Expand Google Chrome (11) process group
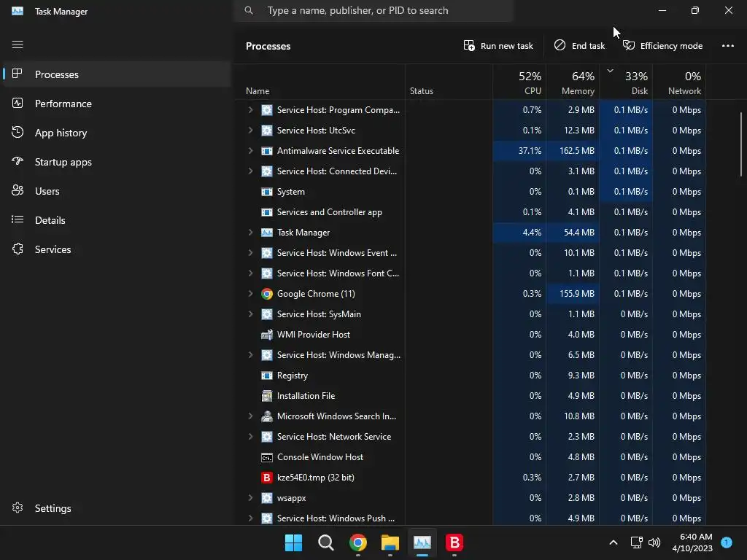The height and width of the screenshot is (560, 747). pos(251,294)
